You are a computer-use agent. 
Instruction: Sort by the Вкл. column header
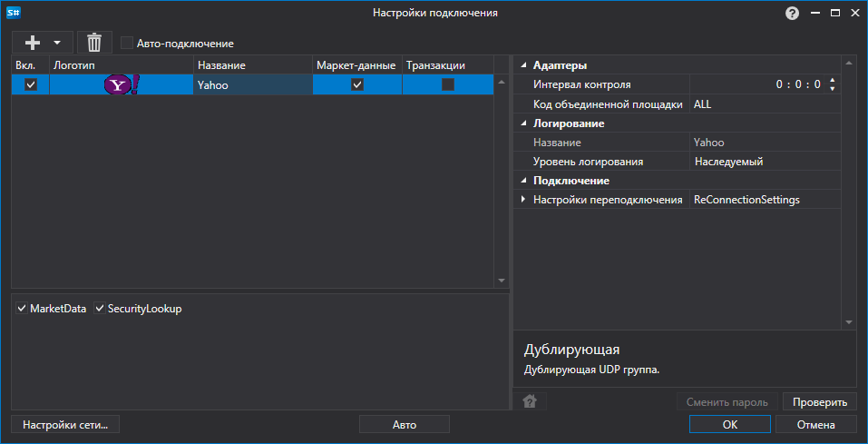tap(31, 65)
